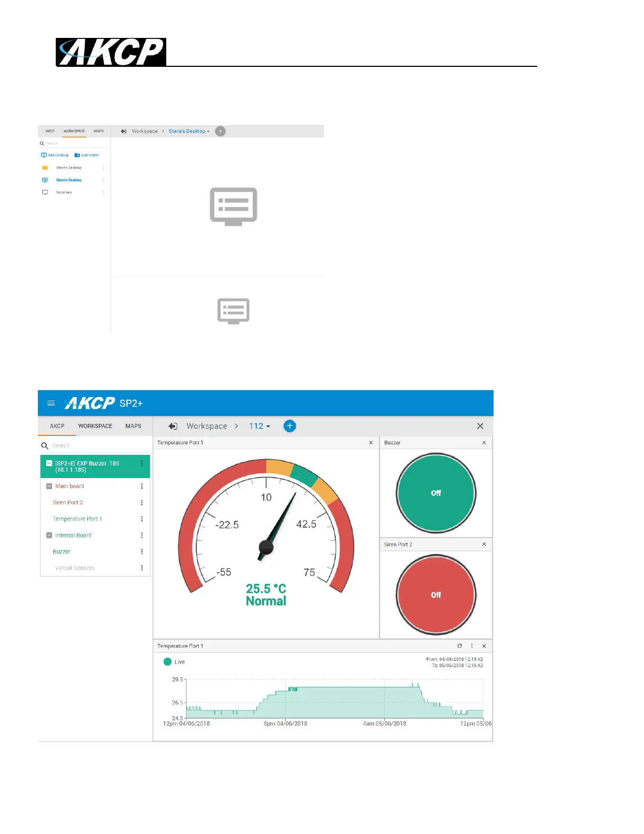The image size is (644, 834).
Task: Close the Siren Port 2 widget
Action: point(484,544)
